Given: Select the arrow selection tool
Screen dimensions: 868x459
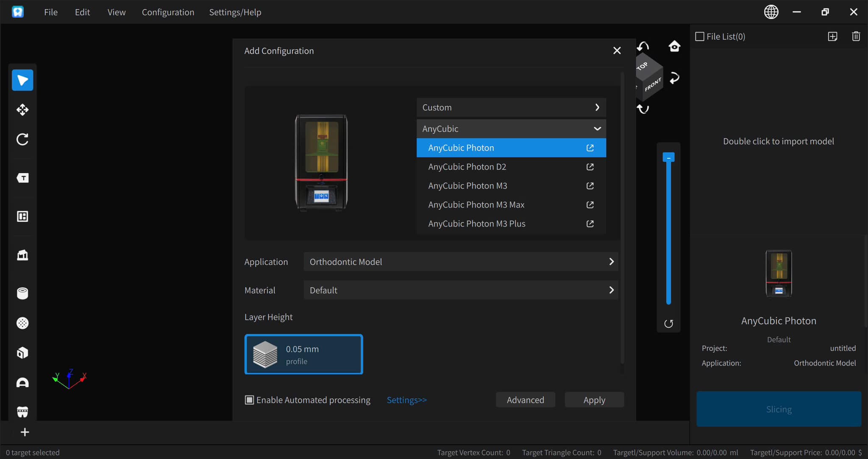Looking at the screenshot, I should click(x=22, y=80).
